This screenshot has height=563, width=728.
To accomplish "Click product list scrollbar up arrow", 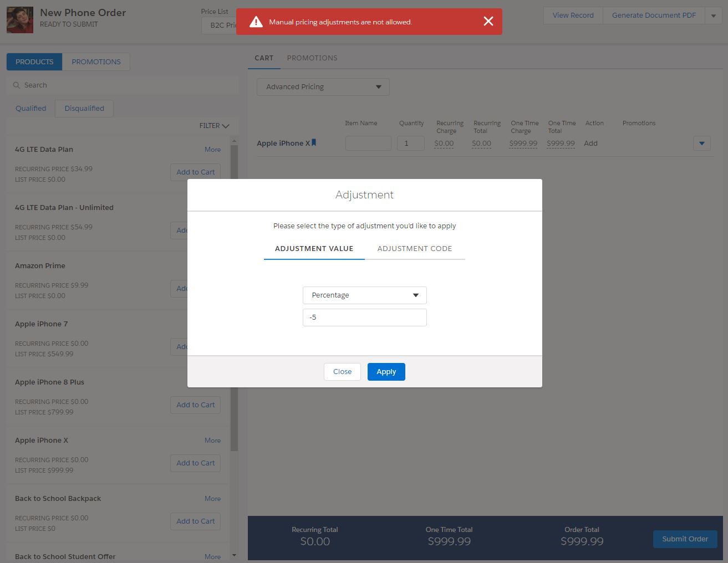I will [x=234, y=141].
